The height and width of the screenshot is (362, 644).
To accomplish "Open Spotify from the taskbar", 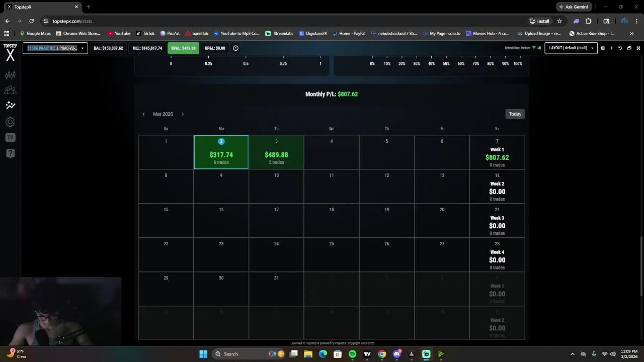I will coord(352,354).
